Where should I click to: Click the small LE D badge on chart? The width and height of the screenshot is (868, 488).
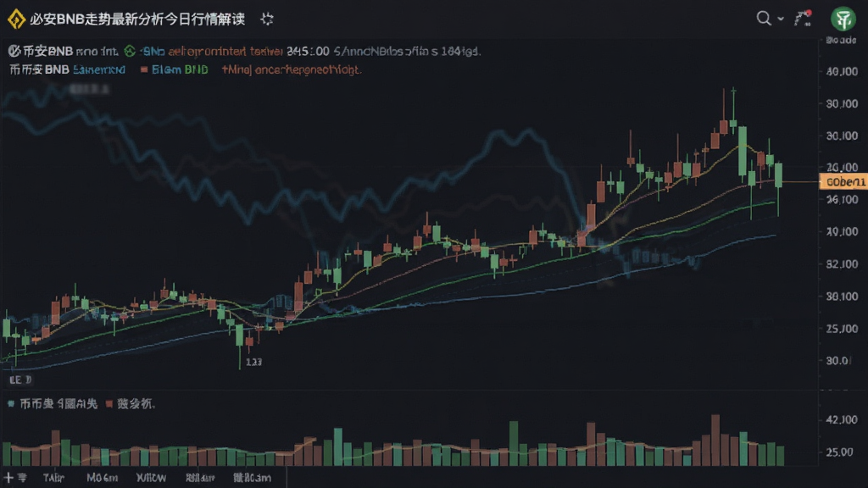click(20, 380)
